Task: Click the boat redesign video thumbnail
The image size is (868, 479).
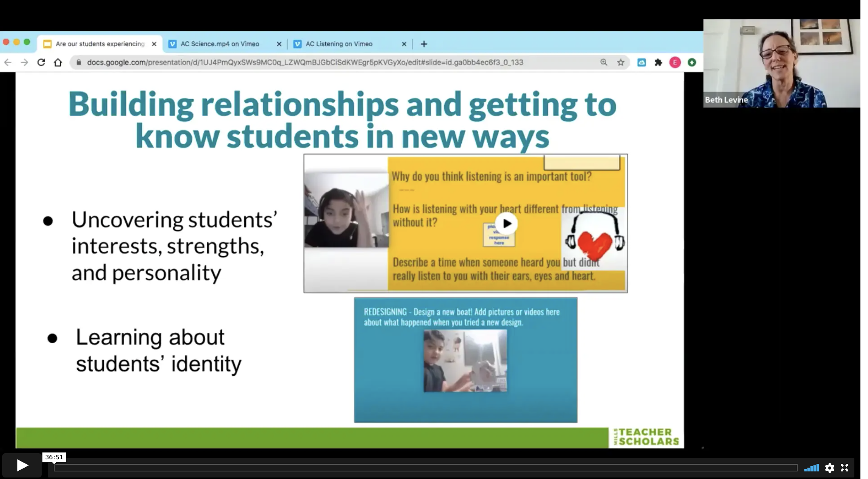Action: 465,360
